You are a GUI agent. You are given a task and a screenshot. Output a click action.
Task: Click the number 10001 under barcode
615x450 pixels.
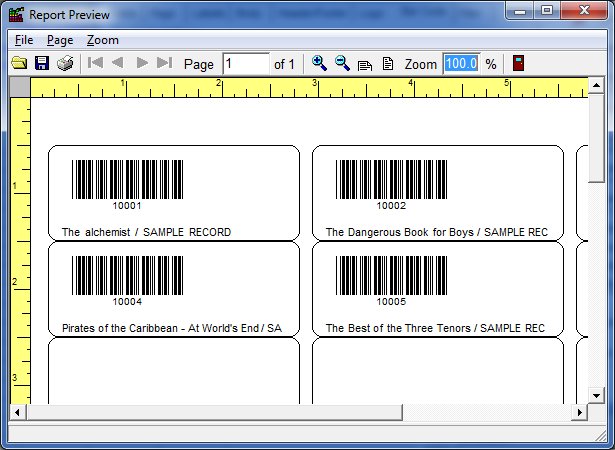click(127, 206)
